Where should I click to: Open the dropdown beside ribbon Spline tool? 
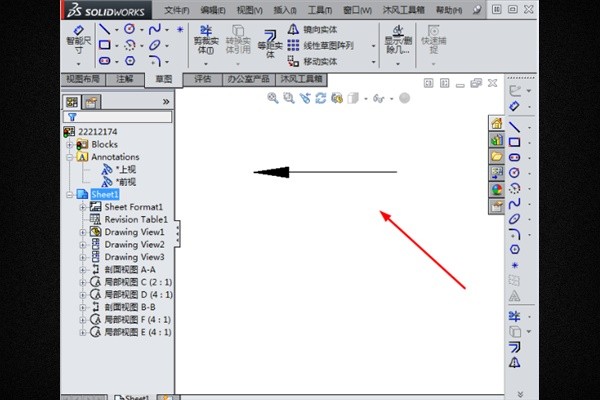pyautogui.click(x=167, y=29)
